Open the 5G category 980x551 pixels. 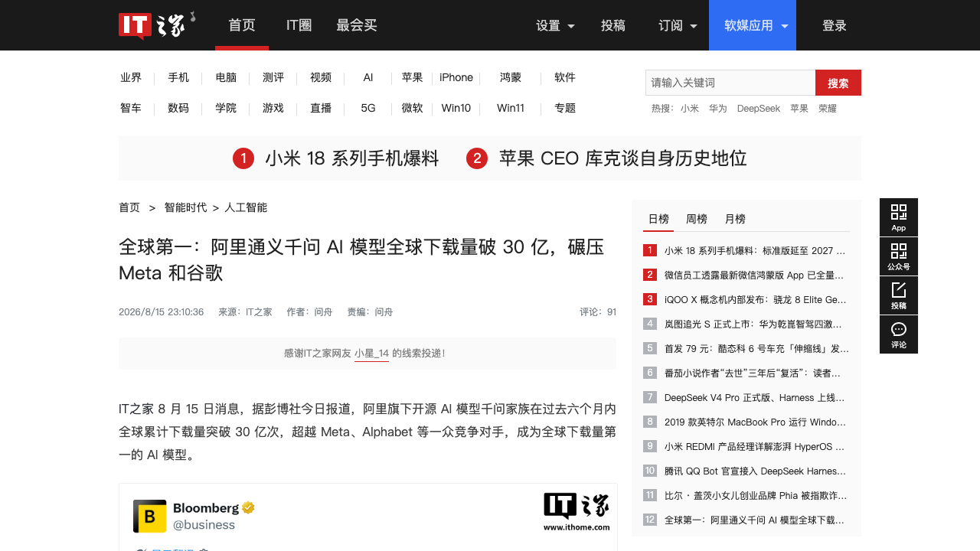coord(368,108)
